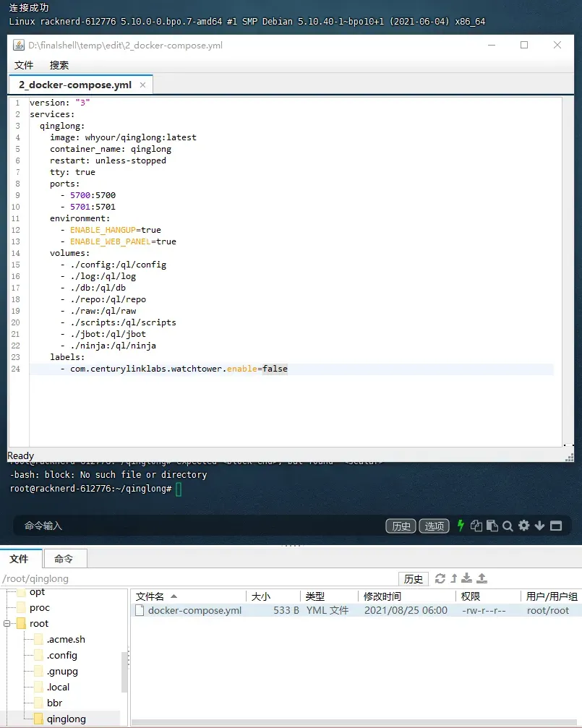Click the 历史 button next to path field
582x728 pixels.
[414, 579]
